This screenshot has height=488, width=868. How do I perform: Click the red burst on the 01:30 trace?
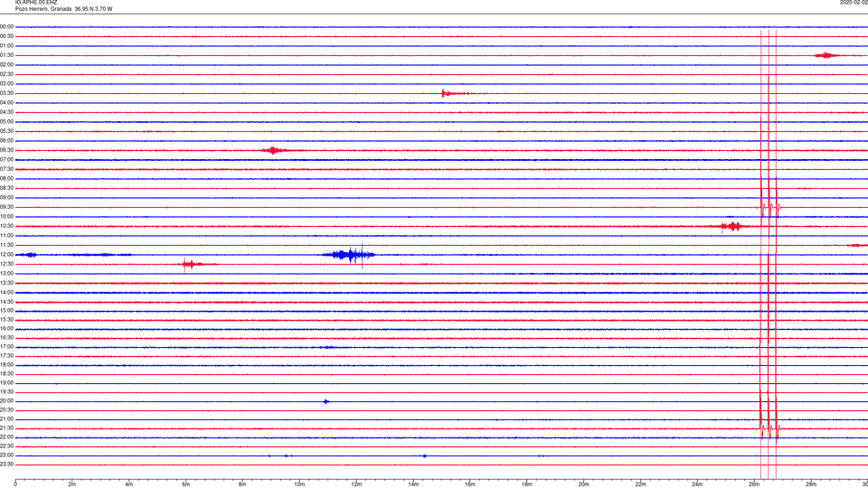pos(826,55)
